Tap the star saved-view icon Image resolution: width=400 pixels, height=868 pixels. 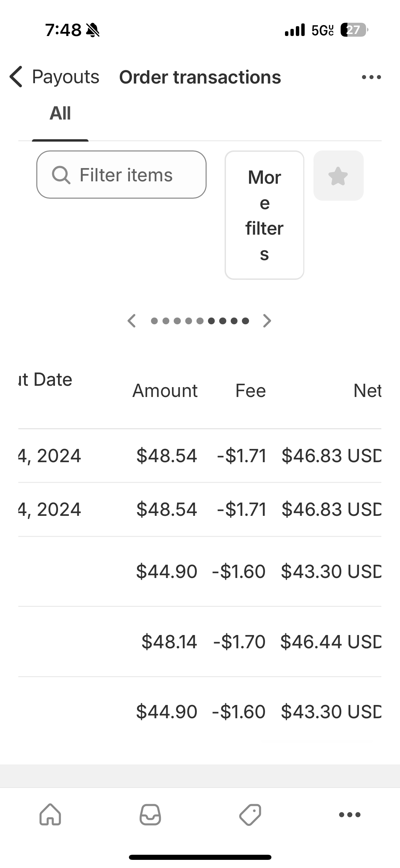[x=338, y=176]
